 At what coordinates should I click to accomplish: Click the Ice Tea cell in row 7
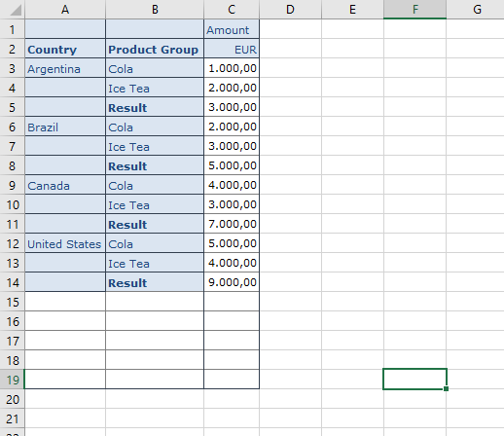click(x=155, y=146)
